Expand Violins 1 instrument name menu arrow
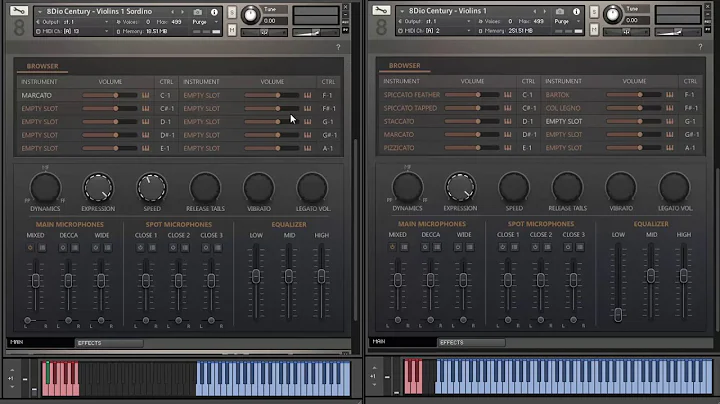 click(x=402, y=11)
